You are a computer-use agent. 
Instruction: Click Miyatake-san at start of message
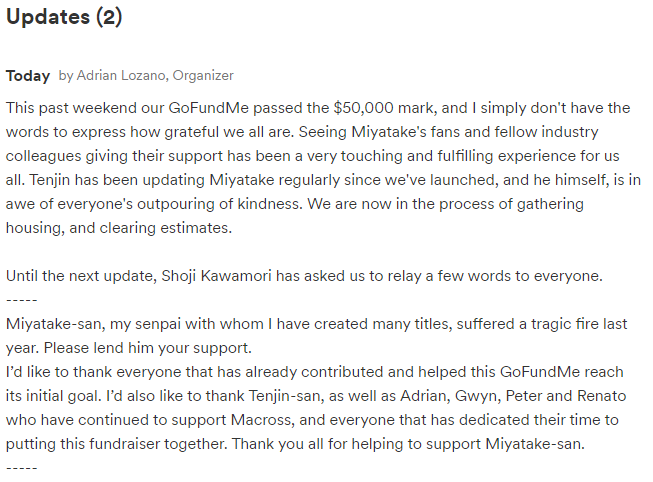point(55,324)
